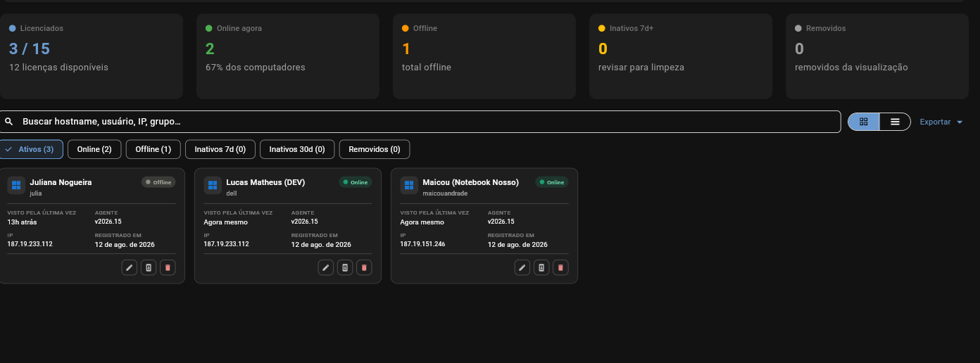980x363 pixels.
Task: Click the Licenciados summary card
Action: [x=92, y=56]
